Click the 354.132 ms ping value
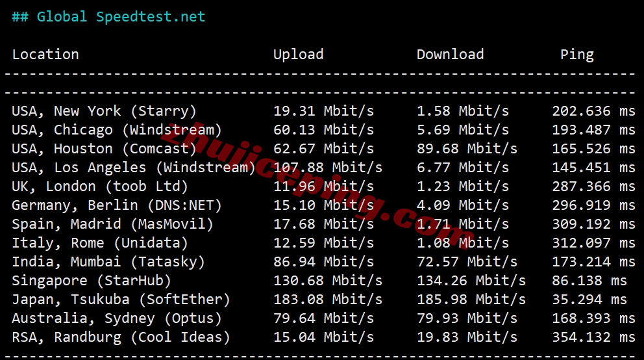This screenshot has height=360, width=644. (x=593, y=337)
